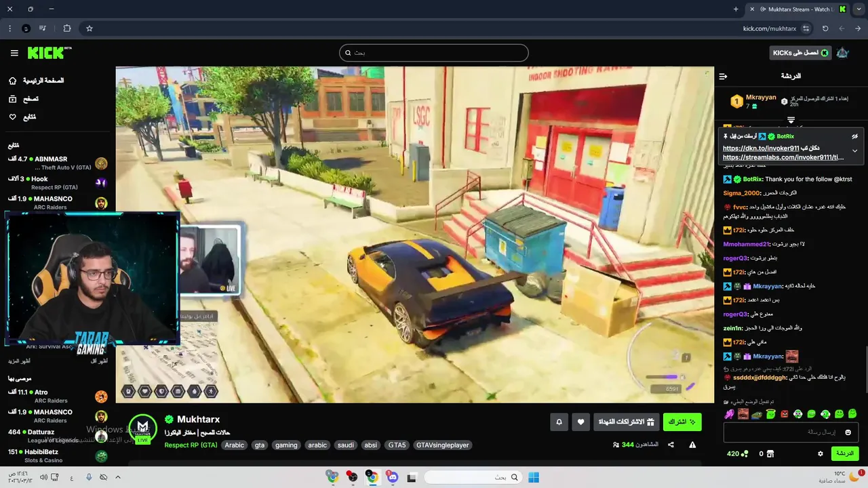Open HabibiBetz channel in sidebar
The width and height of the screenshot is (868, 488).
tap(58, 455)
